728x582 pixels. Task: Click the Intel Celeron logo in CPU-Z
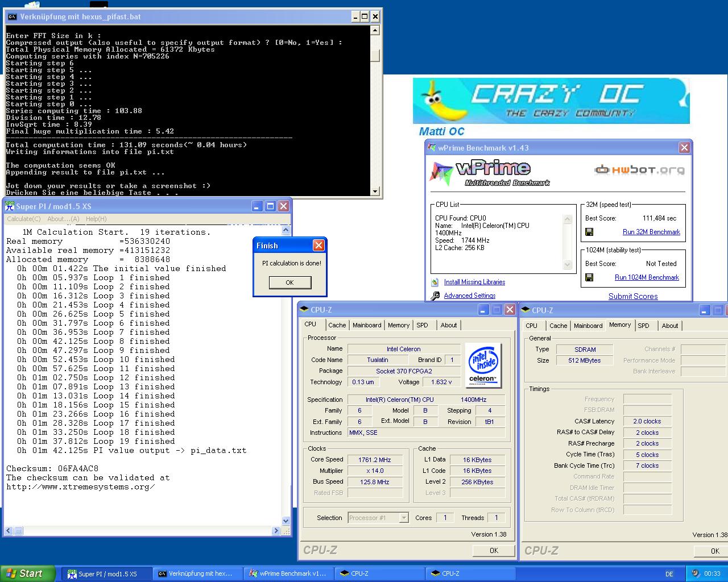point(483,365)
